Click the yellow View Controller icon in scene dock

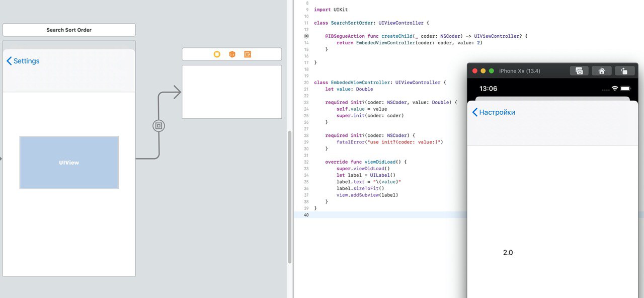(x=217, y=54)
